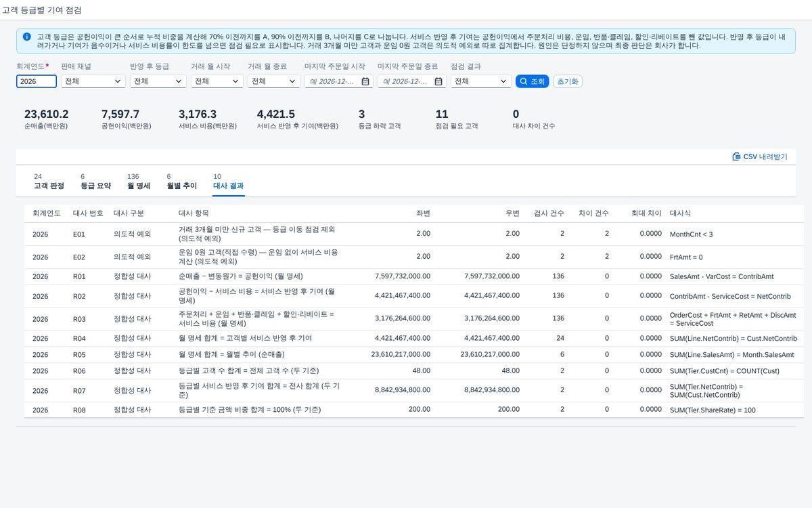Click the 좌변 value 23,610,217,000.00

coord(401,354)
